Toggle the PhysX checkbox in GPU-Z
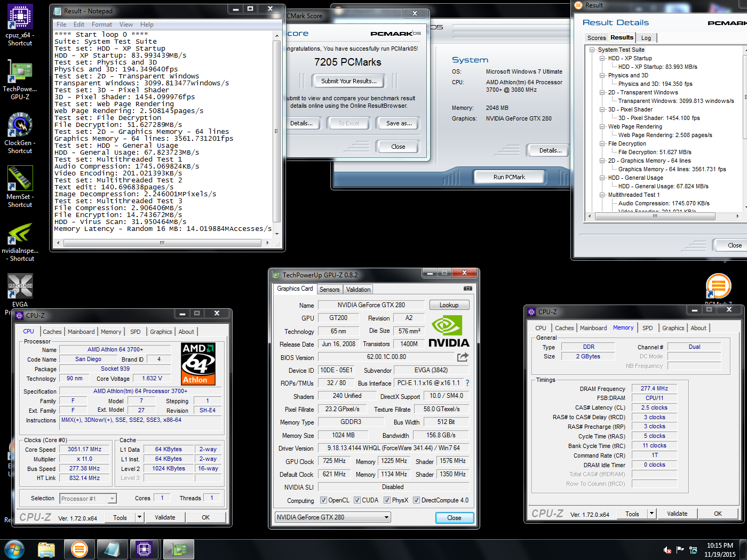The height and width of the screenshot is (560, 747). coord(387,500)
